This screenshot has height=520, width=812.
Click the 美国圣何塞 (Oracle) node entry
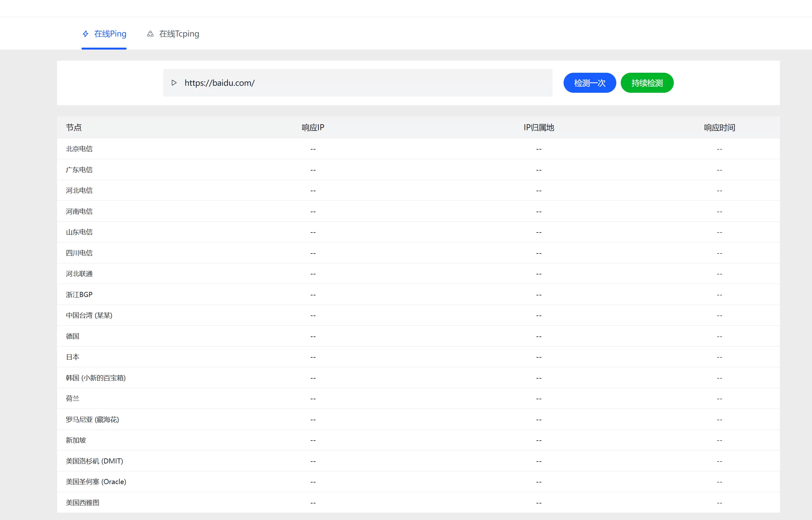click(x=96, y=482)
